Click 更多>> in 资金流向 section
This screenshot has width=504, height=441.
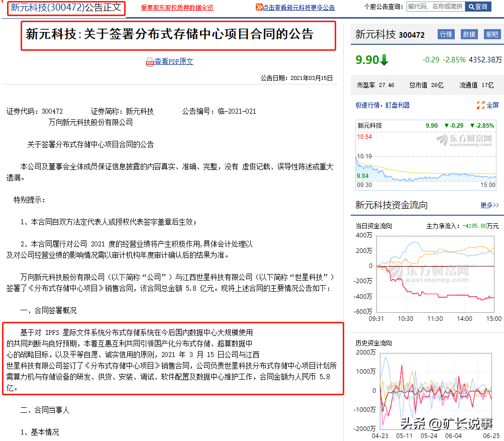489,205
